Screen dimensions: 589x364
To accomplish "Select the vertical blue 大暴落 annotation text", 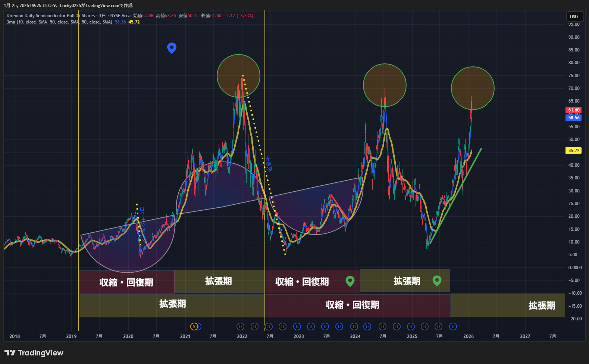I will coord(269,164).
